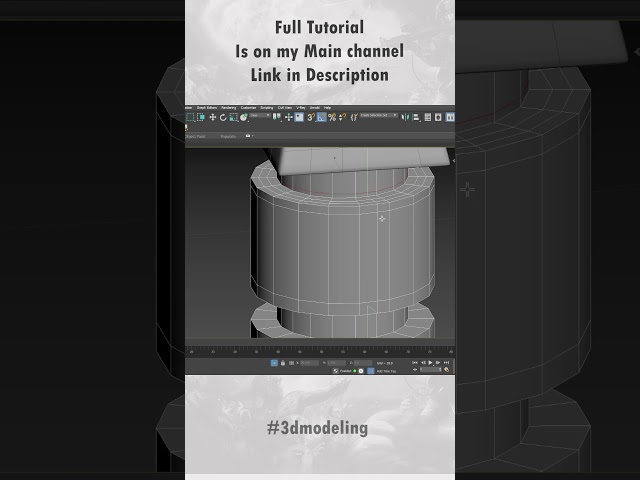Click the Y coordinate input field

click(336, 363)
